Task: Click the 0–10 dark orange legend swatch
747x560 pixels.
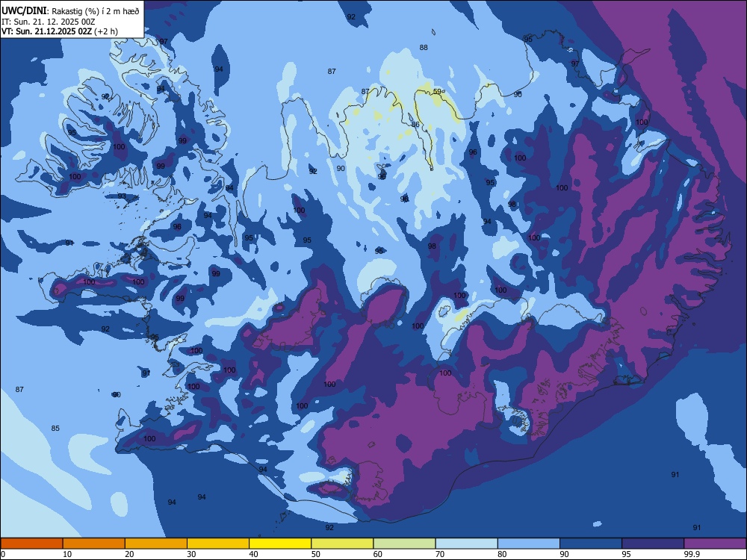Action: point(31,544)
